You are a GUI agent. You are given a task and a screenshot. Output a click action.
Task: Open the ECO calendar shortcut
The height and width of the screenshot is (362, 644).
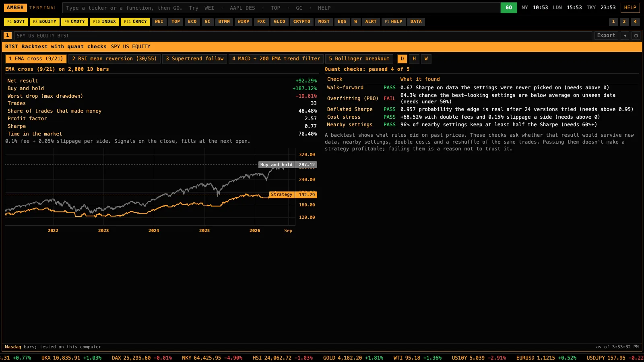[192, 22]
